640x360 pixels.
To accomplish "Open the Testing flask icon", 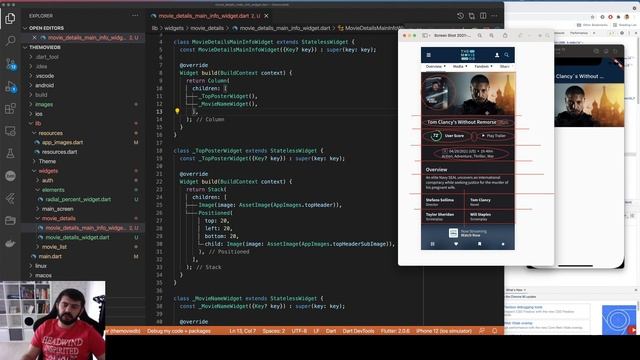I will coord(10,153).
